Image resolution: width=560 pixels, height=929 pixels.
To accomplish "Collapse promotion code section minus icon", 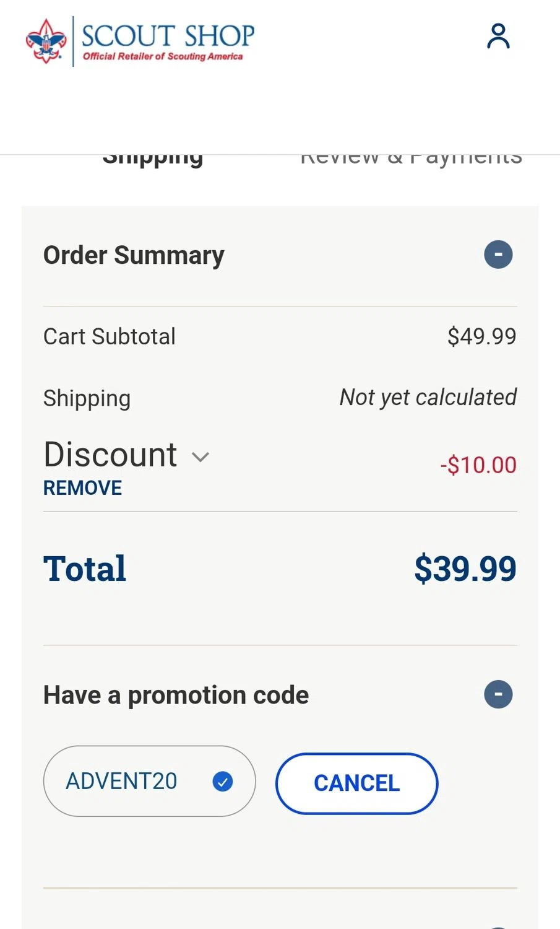I will tap(498, 694).
